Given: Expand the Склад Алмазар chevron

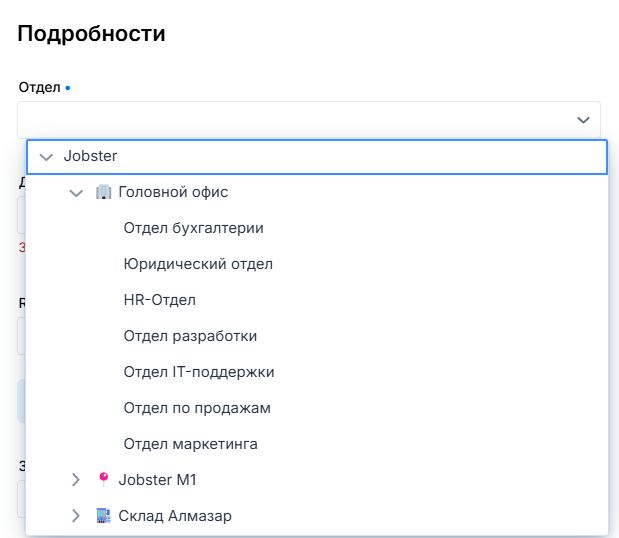Looking at the screenshot, I should point(76,516).
